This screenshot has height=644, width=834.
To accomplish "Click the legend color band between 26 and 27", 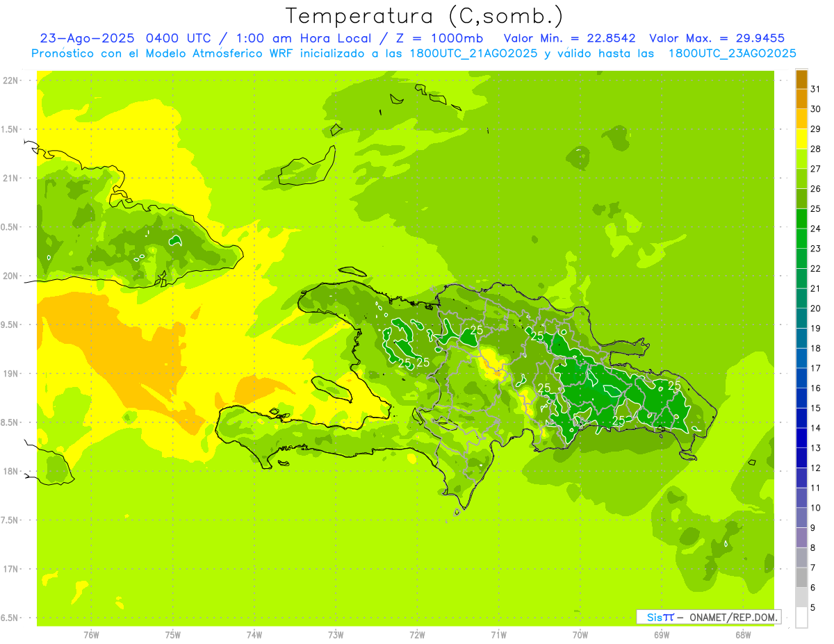I will [801, 179].
